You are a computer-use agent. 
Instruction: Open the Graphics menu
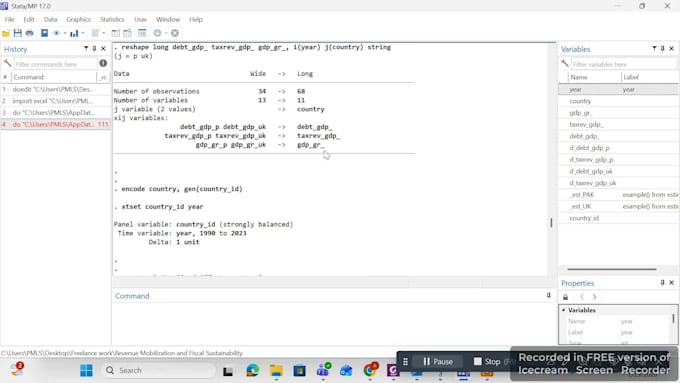tap(78, 20)
